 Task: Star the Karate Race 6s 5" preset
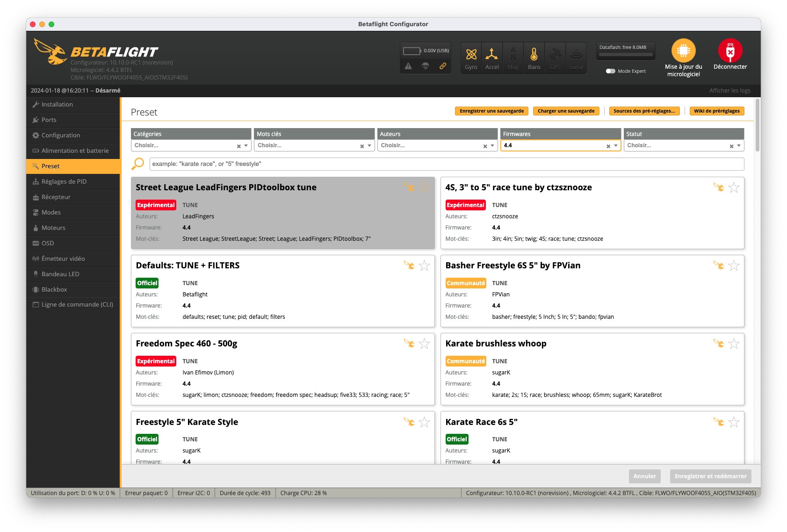tap(734, 422)
